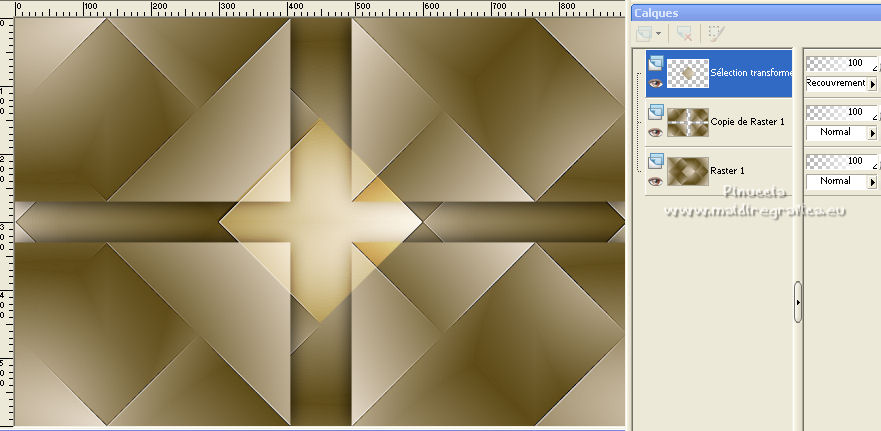This screenshot has width=881, height=431.
Task: Select layer named Copie de Raster 1
Action: coord(747,121)
